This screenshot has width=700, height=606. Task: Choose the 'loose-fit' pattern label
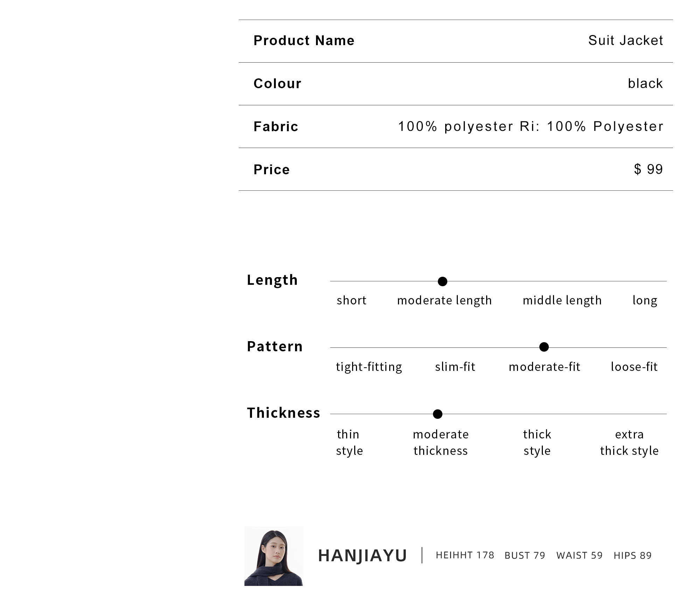tap(634, 367)
